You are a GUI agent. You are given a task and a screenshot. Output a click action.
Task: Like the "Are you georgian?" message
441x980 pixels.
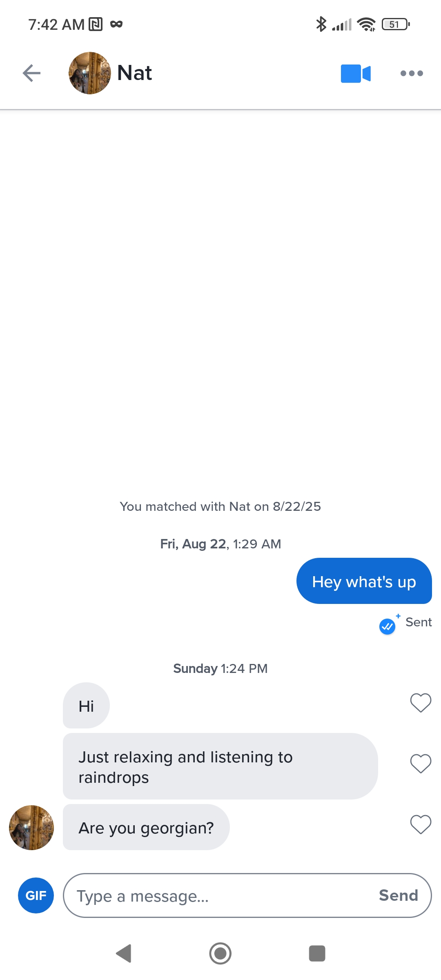(421, 824)
